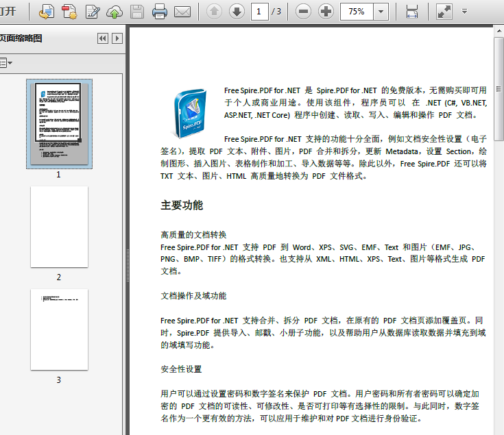Go to previous page up arrow
This screenshot has width=504, height=435.
click(x=214, y=12)
